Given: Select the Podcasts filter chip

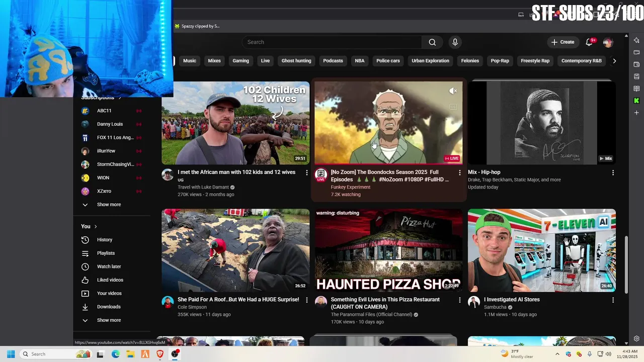Looking at the screenshot, I should pos(333,61).
